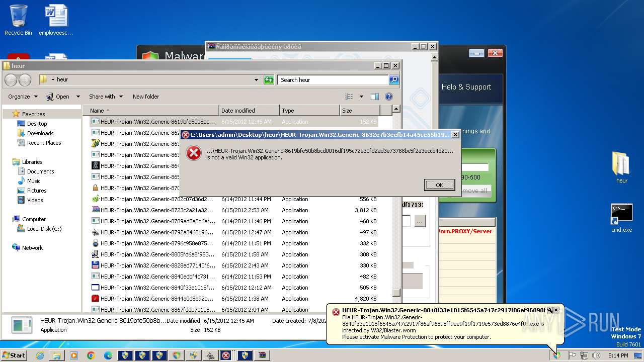Screen dimensions: 644x362
Task: Sort files by Date modified column
Action: [x=250, y=111]
